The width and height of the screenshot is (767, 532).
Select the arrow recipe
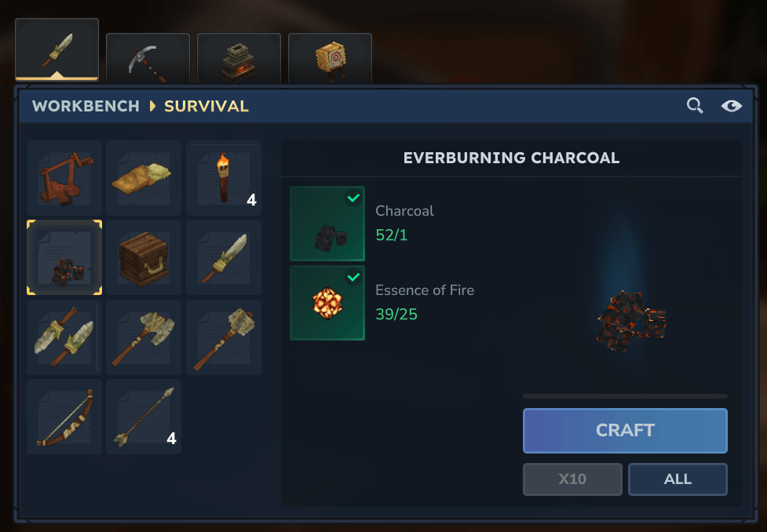coord(144,417)
